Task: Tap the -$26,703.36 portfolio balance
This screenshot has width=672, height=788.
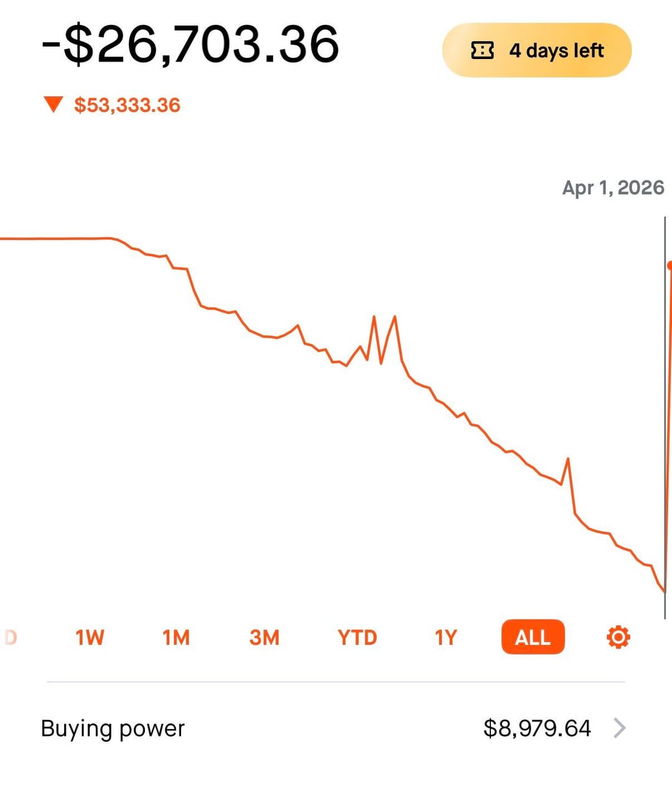Action: click(190, 45)
